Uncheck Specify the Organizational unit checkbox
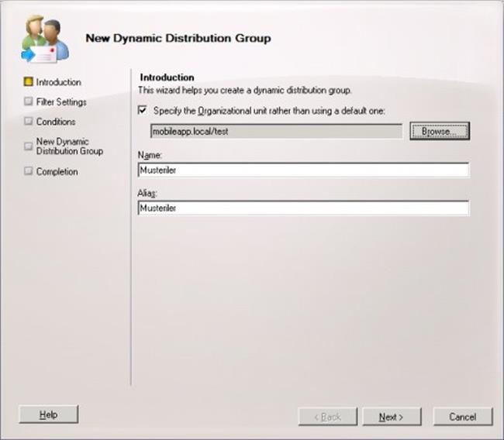This screenshot has width=504, height=440. point(143,110)
